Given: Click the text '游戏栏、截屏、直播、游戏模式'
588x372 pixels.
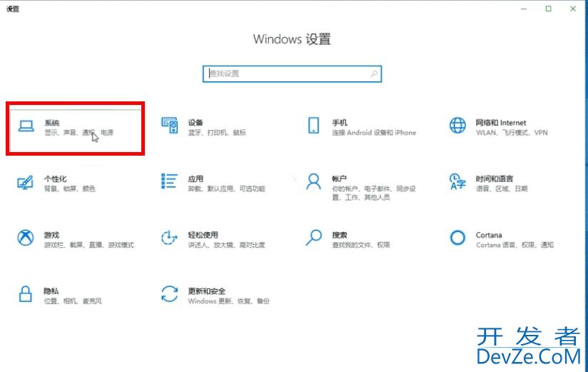Looking at the screenshot, I should [x=89, y=245].
